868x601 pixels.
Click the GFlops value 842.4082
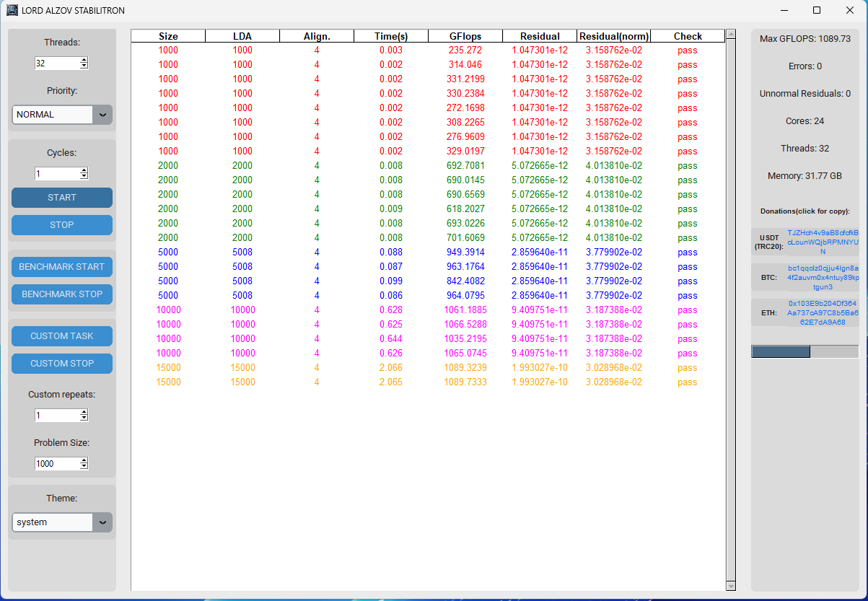point(465,281)
